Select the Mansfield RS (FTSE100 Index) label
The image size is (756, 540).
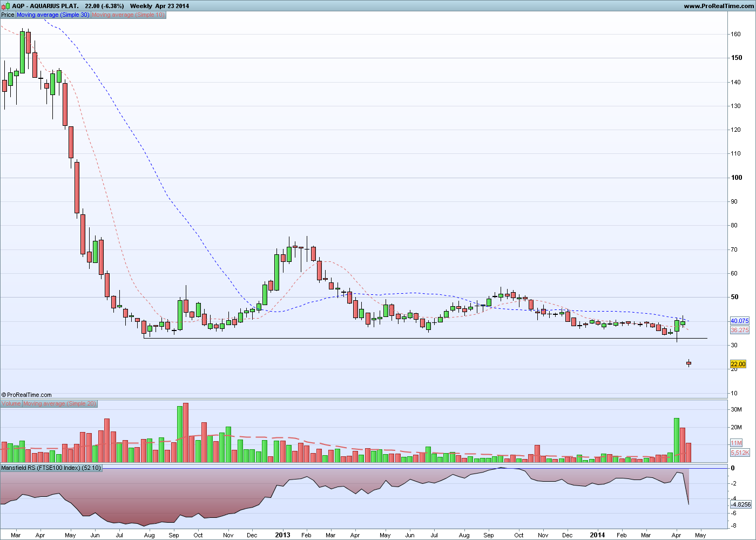[51, 468]
